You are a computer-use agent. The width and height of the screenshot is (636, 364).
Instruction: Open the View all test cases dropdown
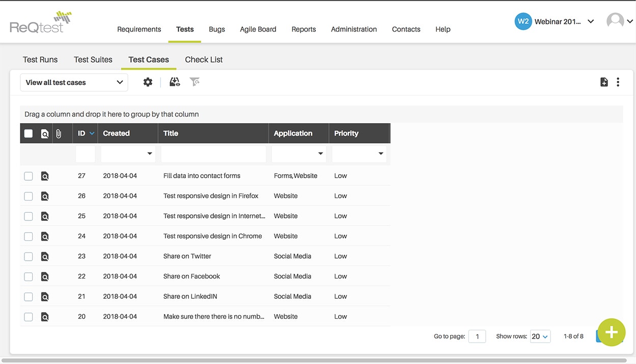coord(74,82)
